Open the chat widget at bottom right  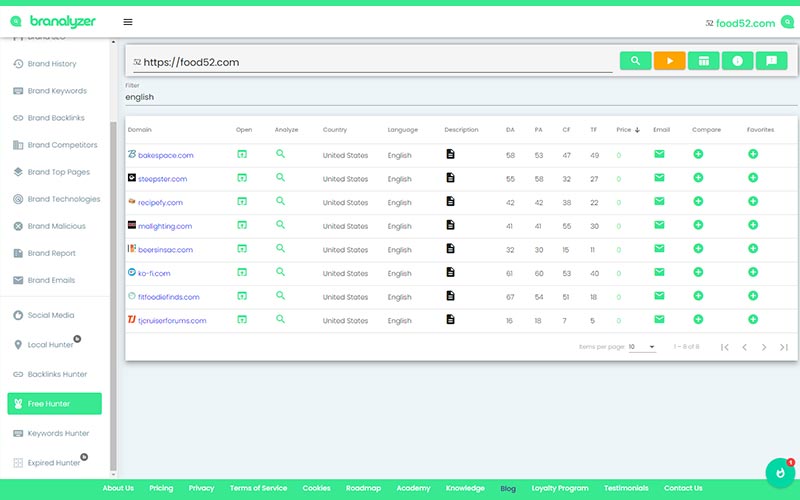(x=780, y=473)
